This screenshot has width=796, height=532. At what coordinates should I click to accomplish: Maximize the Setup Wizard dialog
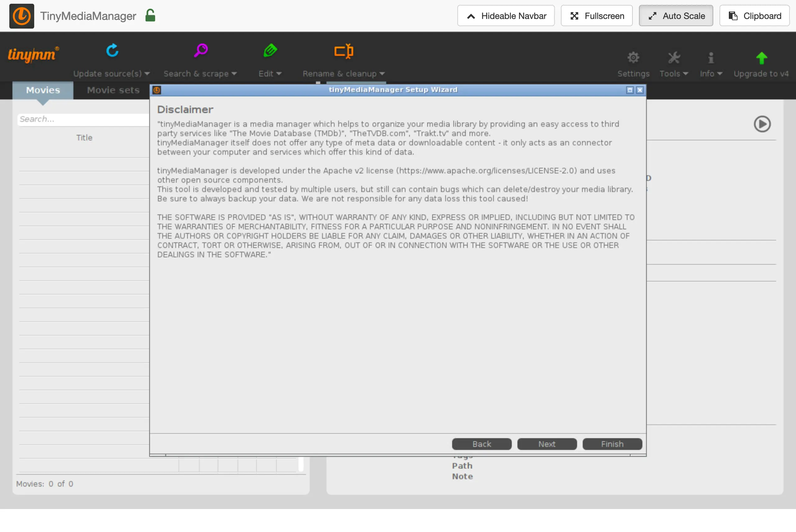[x=630, y=90]
